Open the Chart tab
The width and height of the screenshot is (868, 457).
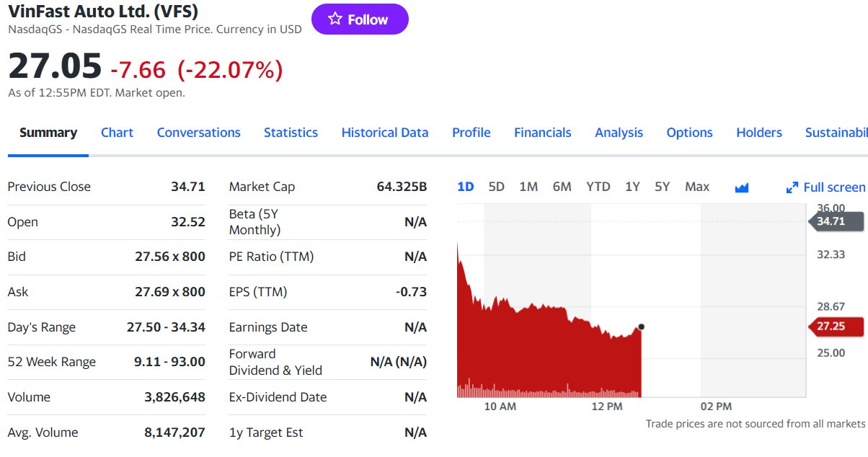[117, 133]
